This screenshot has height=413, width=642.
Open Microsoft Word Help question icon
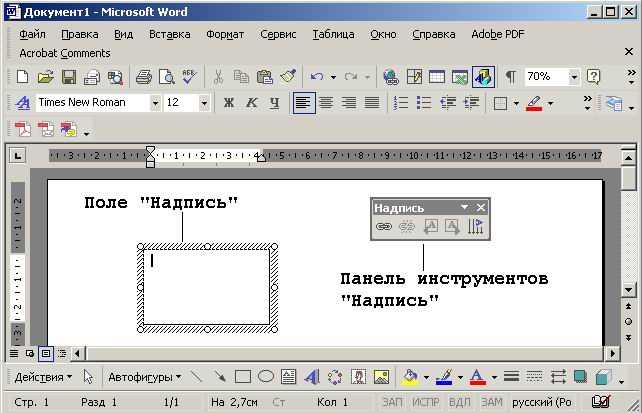click(593, 77)
